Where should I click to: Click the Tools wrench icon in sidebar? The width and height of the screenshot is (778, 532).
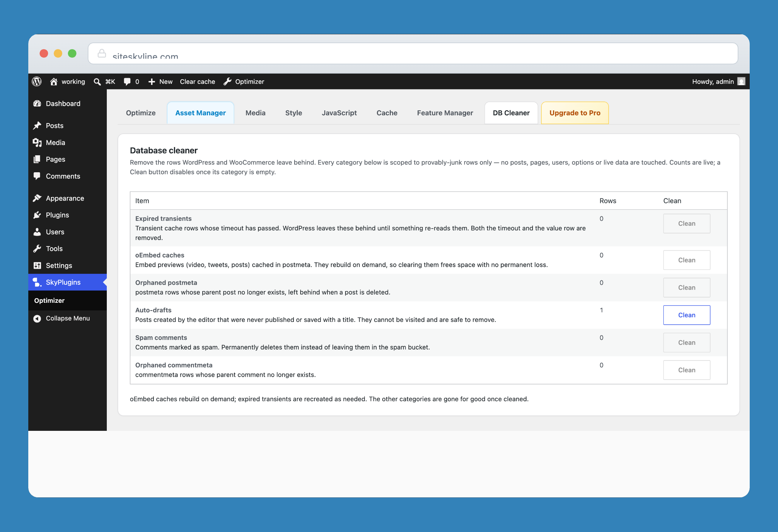click(x=37, y=249)
